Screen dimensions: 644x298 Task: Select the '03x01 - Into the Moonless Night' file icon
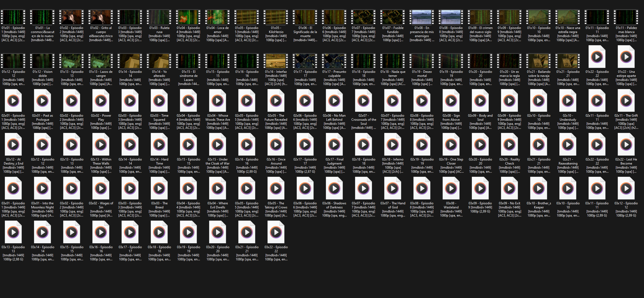pos(42,188)
